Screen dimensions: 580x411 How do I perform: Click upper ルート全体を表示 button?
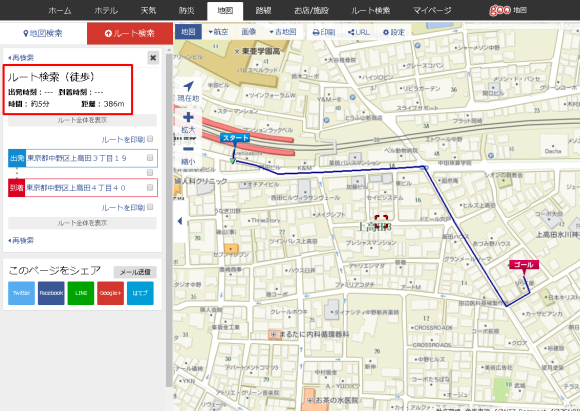[x=82, y=120]
